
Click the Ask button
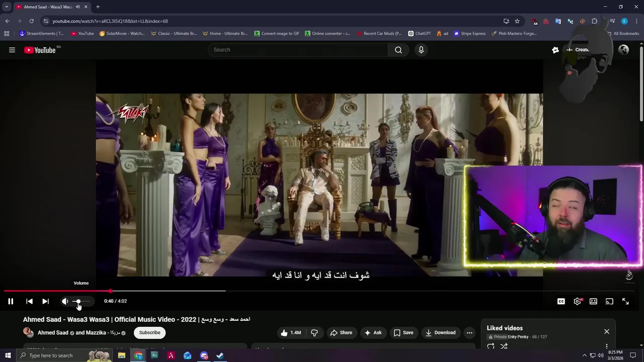point(373,332)
